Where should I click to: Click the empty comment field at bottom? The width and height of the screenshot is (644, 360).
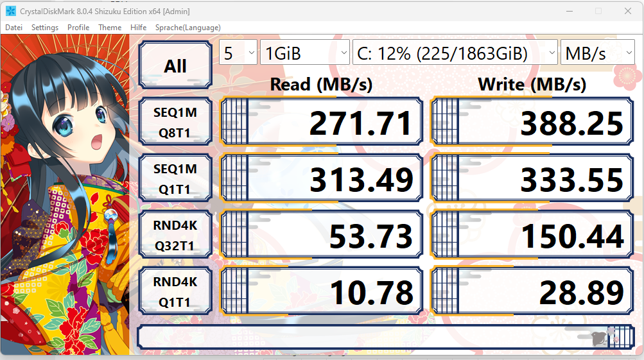pos(386,337)
